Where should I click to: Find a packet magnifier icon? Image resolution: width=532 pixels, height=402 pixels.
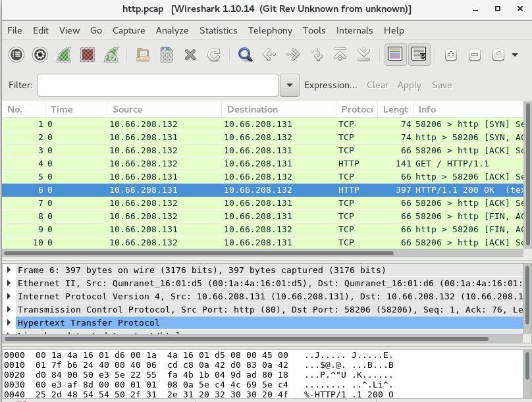coord(245,55)
